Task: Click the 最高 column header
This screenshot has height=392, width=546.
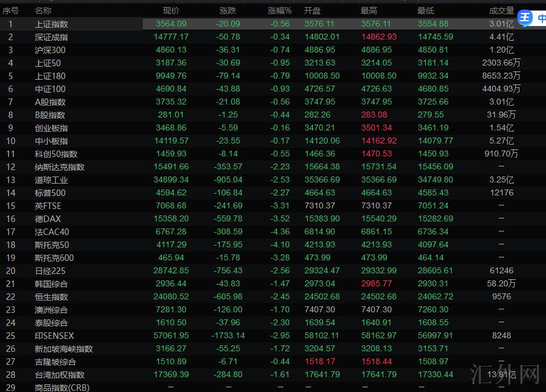Action: (x=369, y=11)
